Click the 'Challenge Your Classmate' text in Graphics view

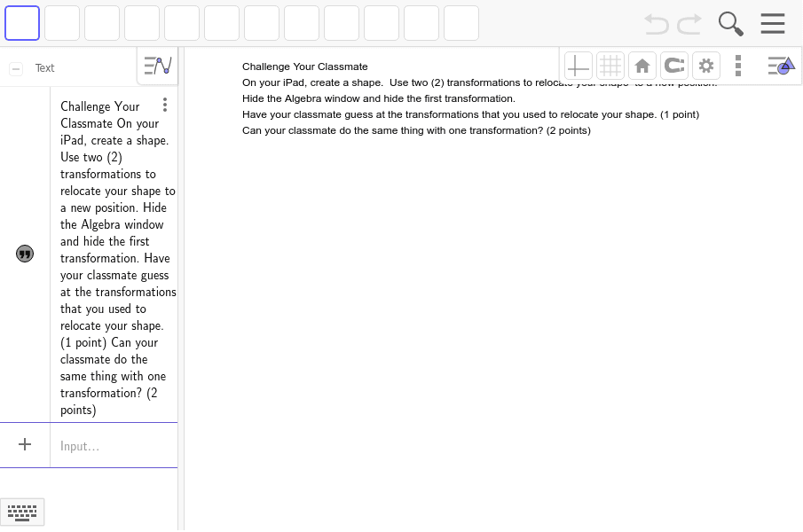(x=304, y=66)
